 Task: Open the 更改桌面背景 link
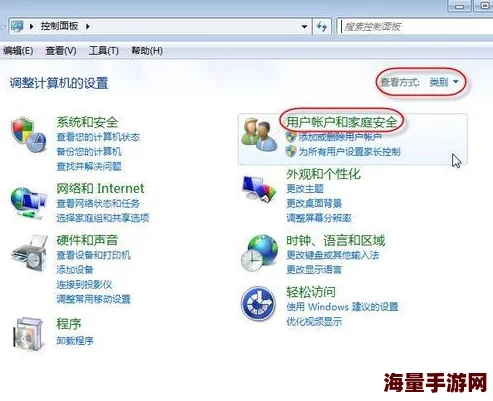(x=314, y=203)
